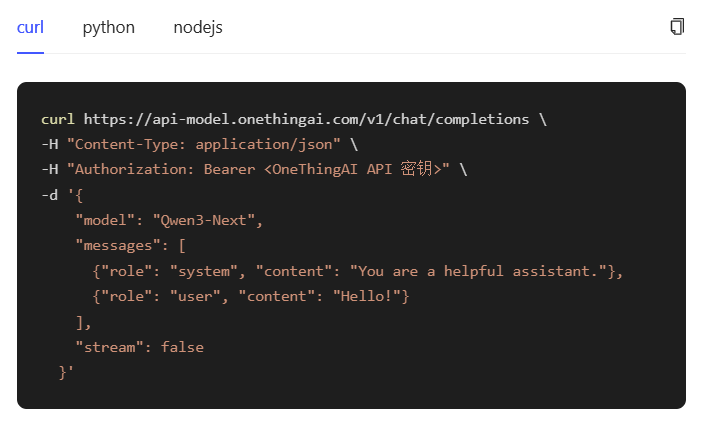This screenshot has width=702, height=429.
Task: Click the -d flag in the code
Action: 49,194
